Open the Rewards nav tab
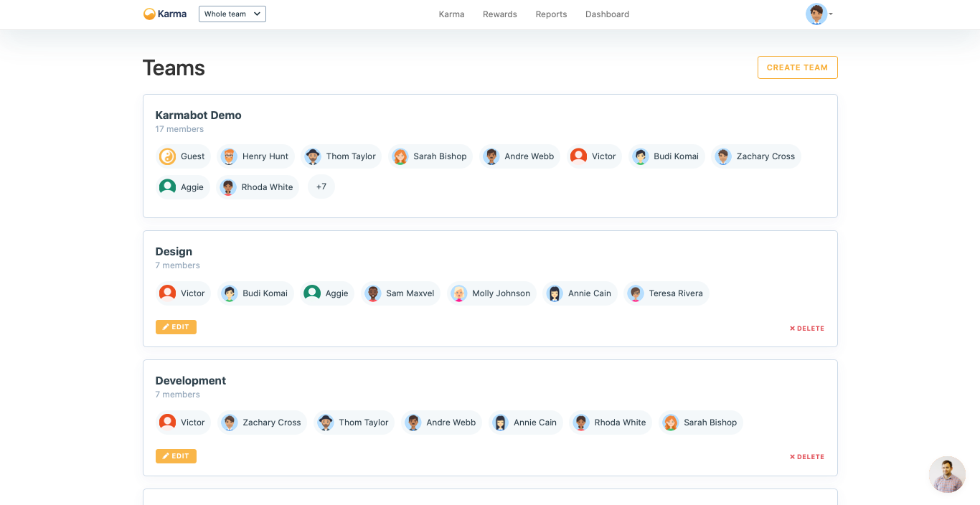The image size is (980, 505). click(x=500, y=14)
